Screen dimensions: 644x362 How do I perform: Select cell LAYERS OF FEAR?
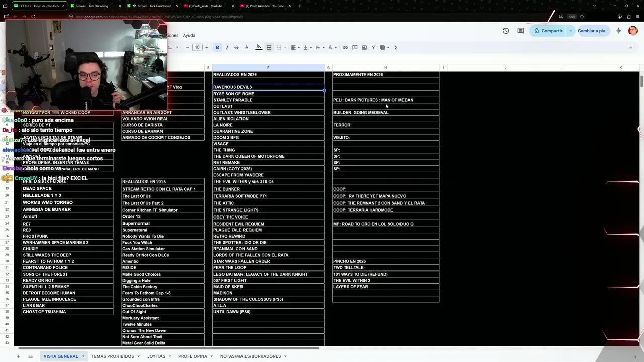pyautogui.click(x=385, y=287)
